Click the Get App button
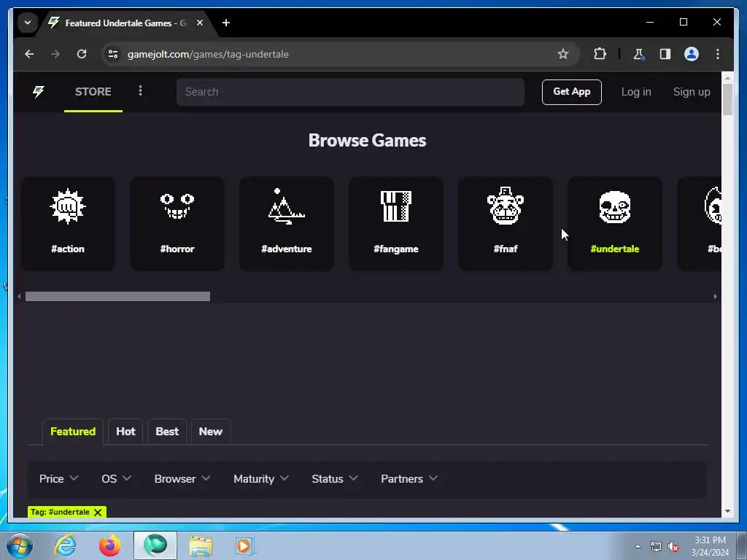The width and height of the screenshot is (747, 560). pyautogui.click(x=572, y=92)
